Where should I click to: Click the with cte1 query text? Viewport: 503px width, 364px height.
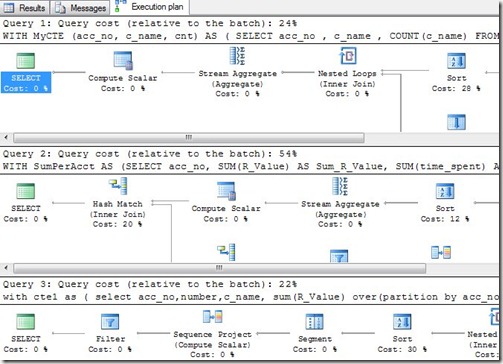tap(251, 297)
